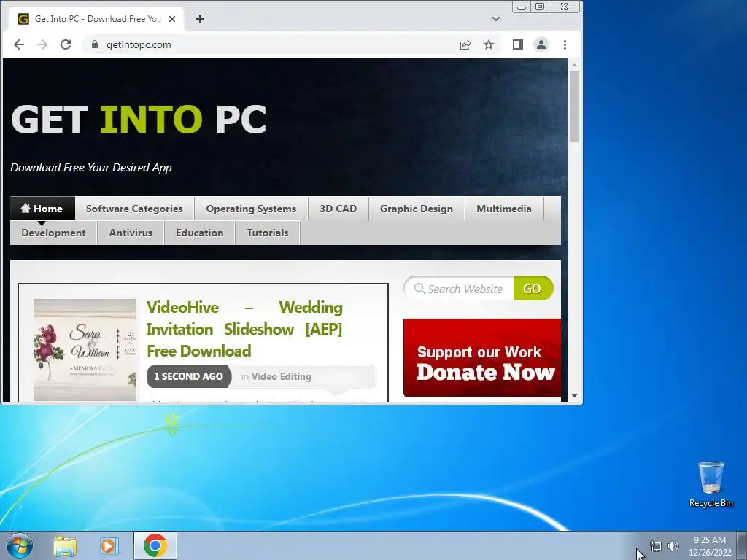Click the Search Website input field
The height and width of the screenshot is (560, 747).
click(x=460, y=289)
